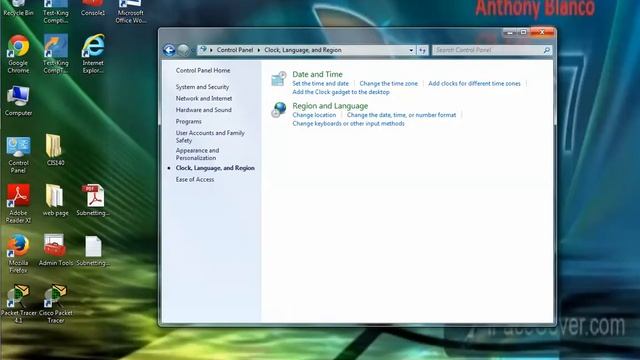640x360 pixels.
Task: Open the Admin Tools toolbox icon
Action: coord(54,246)
